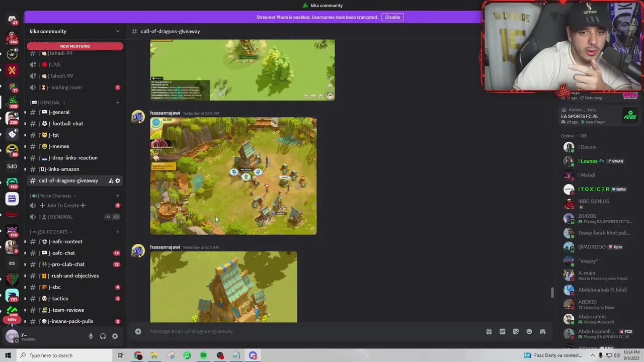The height and width of the screenshot is (362, 644).
Task: Open Task View on taskbar
Action: [121, 355]
